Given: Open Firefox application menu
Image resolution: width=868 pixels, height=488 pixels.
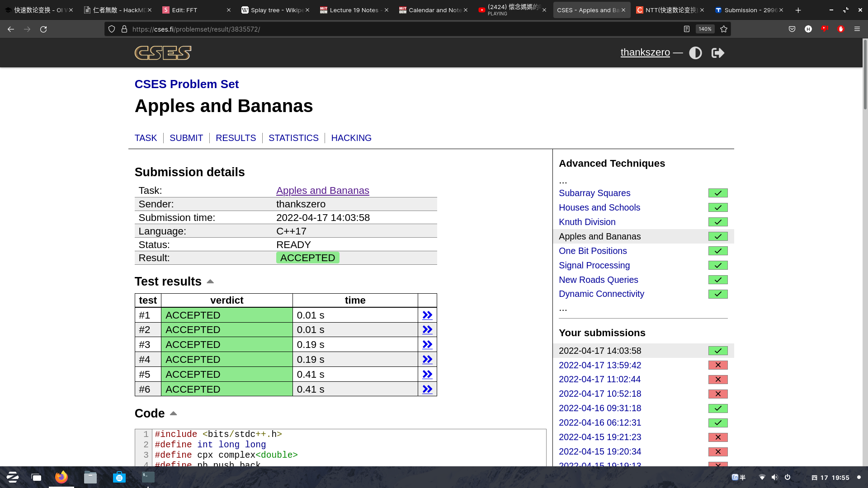Looking at the screenshot, I should [857, 29].
